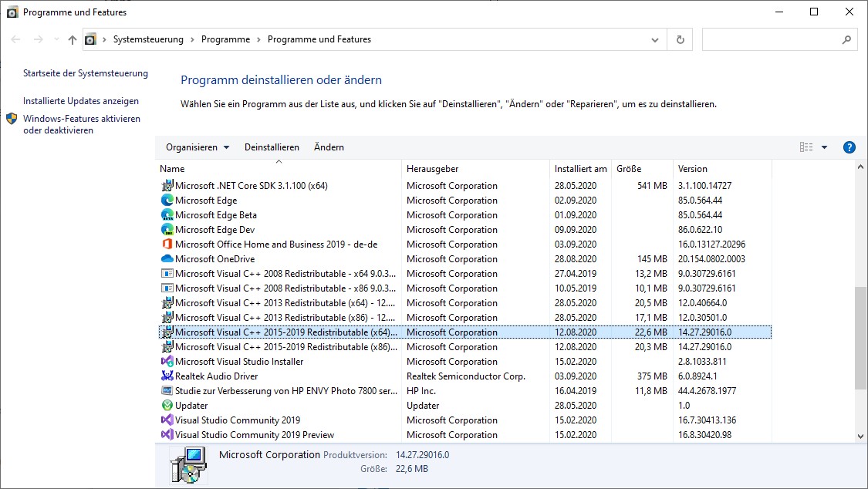
Task: Click the Visual C++ 2013 (x64) row icon
Action: pos(167,302)
